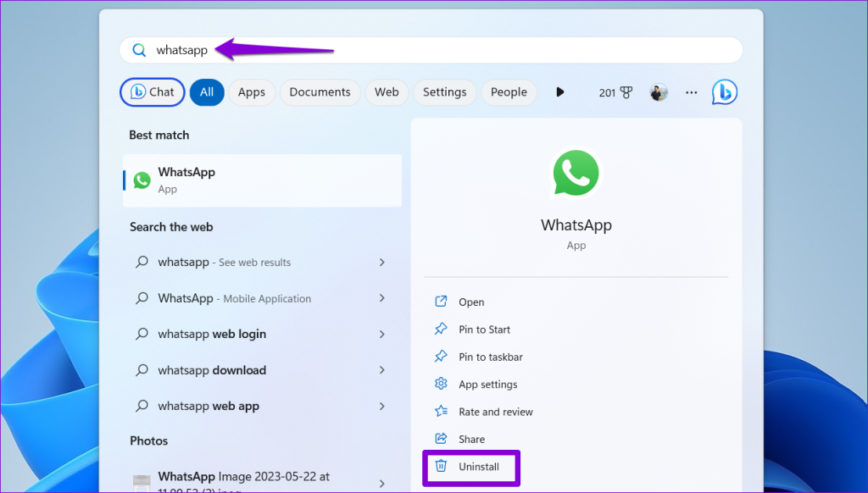Expand arrow for 'whatsapp download'
This screenshot has width=868, height=493.
pyautogui.click(x=382, y=370)
